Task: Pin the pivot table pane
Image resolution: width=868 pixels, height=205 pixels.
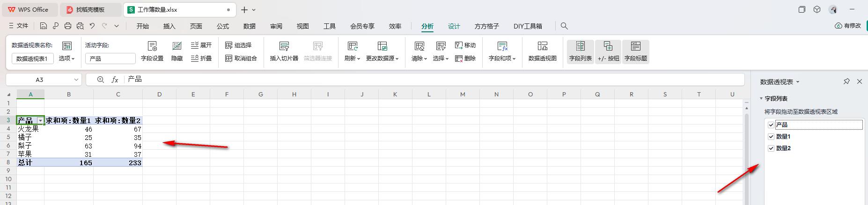Action: (x=846, y=81)
